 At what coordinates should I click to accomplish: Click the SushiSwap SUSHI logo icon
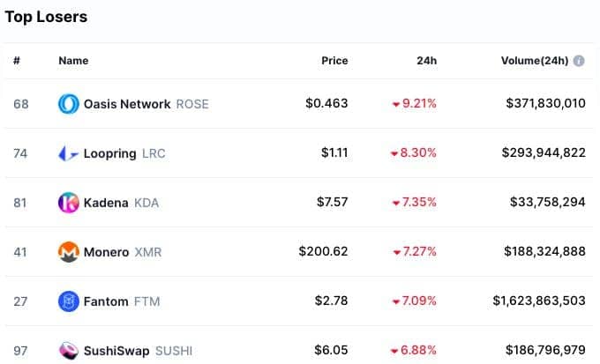point(69,350)
